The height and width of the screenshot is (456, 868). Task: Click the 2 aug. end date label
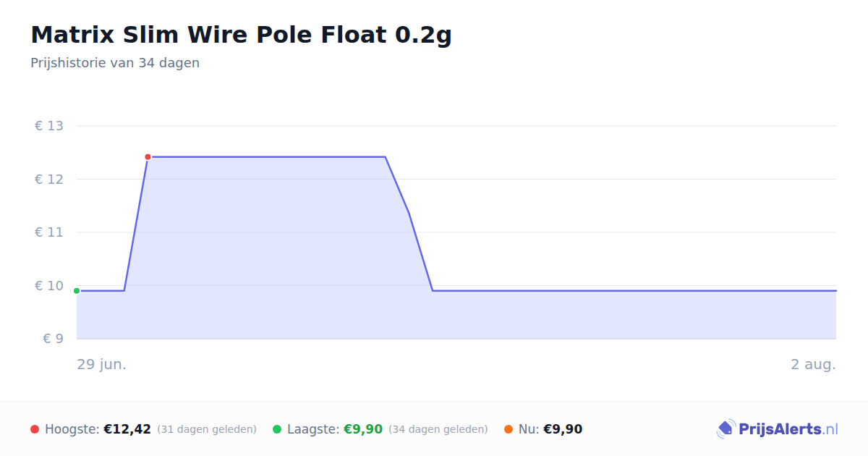813,364
